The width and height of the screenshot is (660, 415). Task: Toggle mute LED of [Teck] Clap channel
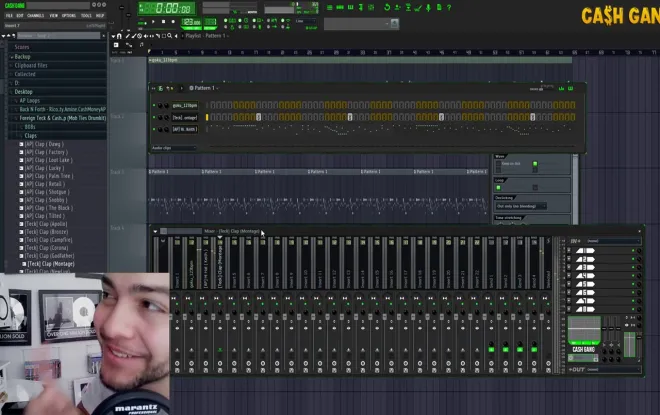click(154, 117)
